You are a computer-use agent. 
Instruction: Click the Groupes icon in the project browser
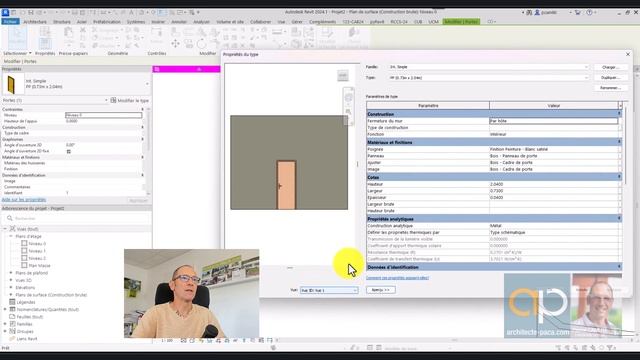12,331
